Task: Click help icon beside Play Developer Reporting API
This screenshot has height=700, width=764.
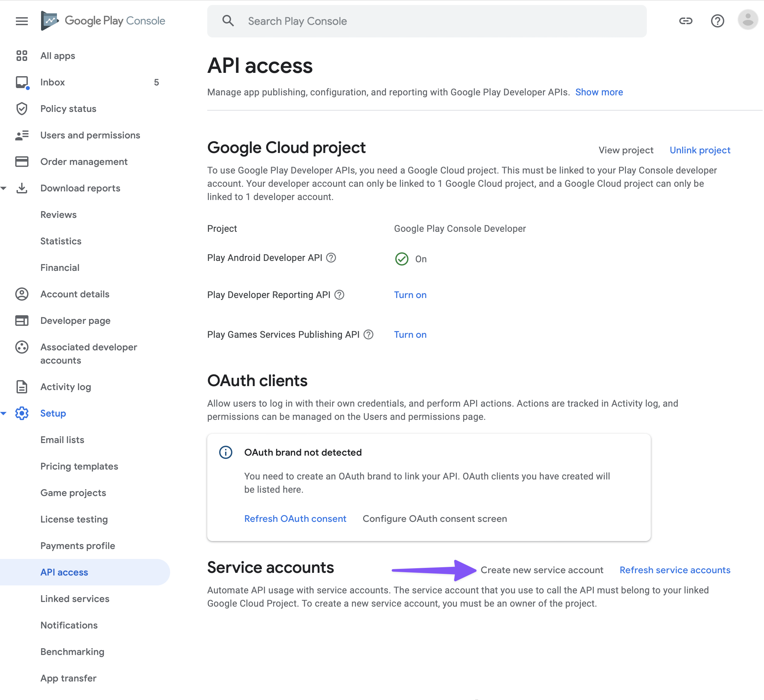Action: pyautogui.click(x=340, y=295)
